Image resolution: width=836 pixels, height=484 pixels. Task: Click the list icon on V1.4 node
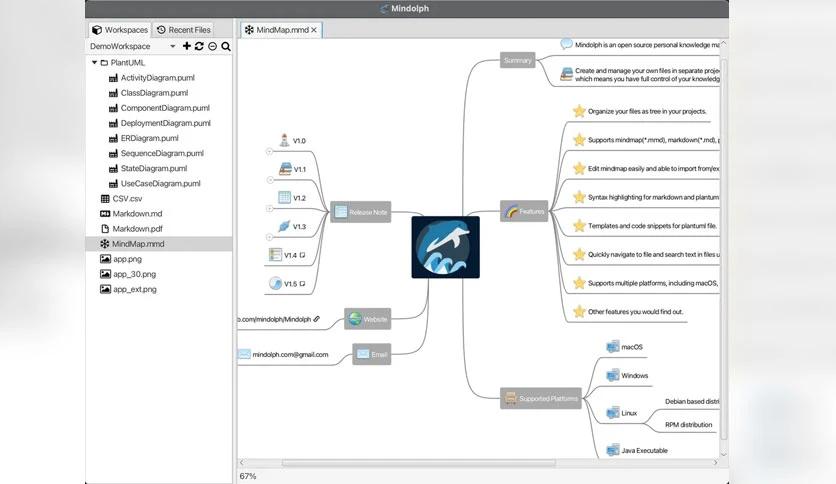point(275,255)
